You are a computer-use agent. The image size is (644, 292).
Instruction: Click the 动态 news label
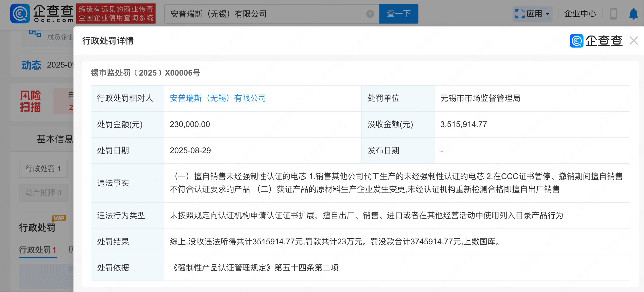[31, 65]
